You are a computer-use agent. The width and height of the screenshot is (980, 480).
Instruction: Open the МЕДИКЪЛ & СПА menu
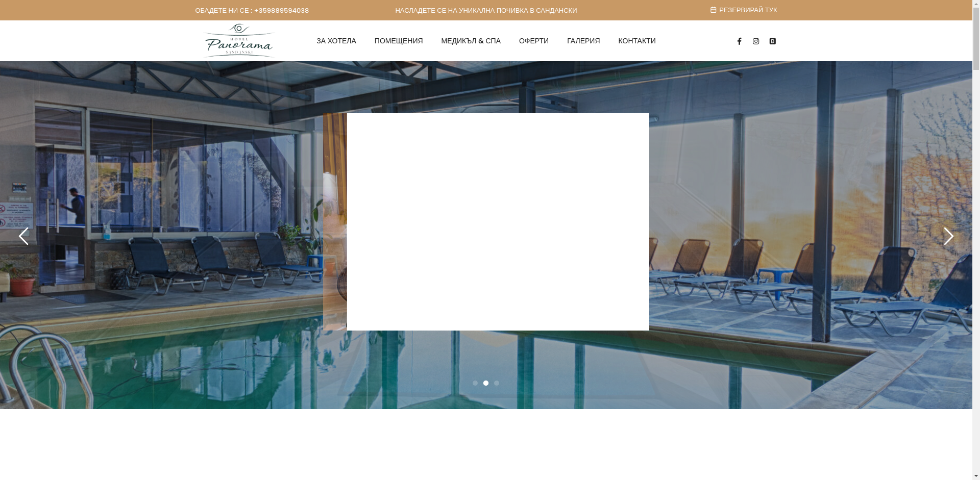tap(471, 41)
